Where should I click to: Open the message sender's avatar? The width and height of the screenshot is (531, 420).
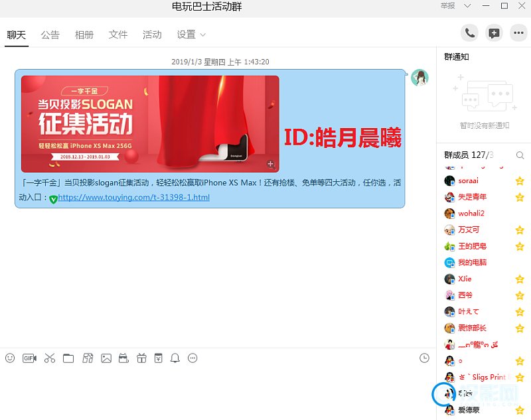pos(419,78)
